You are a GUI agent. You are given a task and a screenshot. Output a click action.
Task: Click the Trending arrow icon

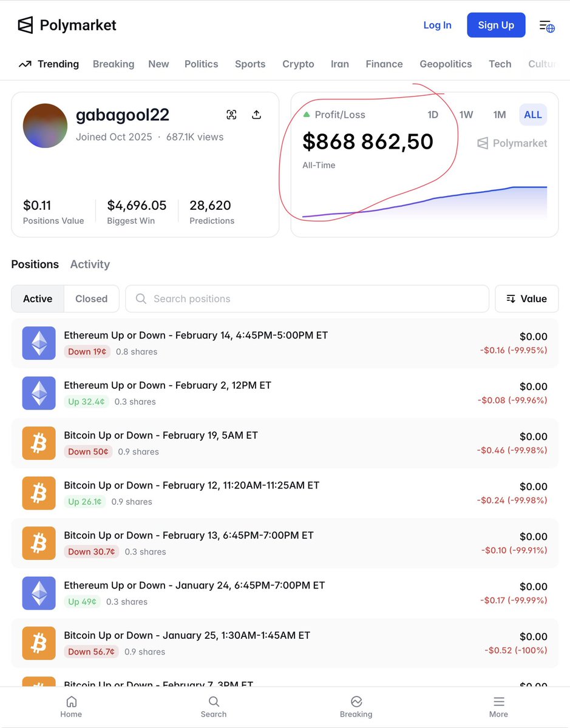click(x=24, y=64)
